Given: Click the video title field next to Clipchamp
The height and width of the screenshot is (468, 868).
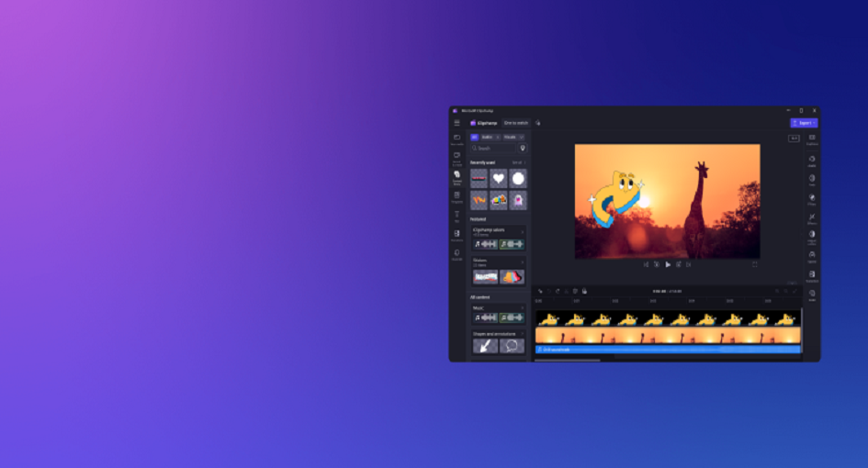Looking at the screenshot, I should pos(516,123).
